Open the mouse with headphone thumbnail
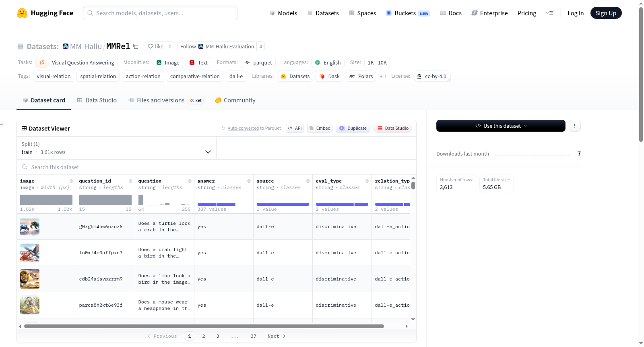This screenshot has height=347, width=644. (30, 305)
